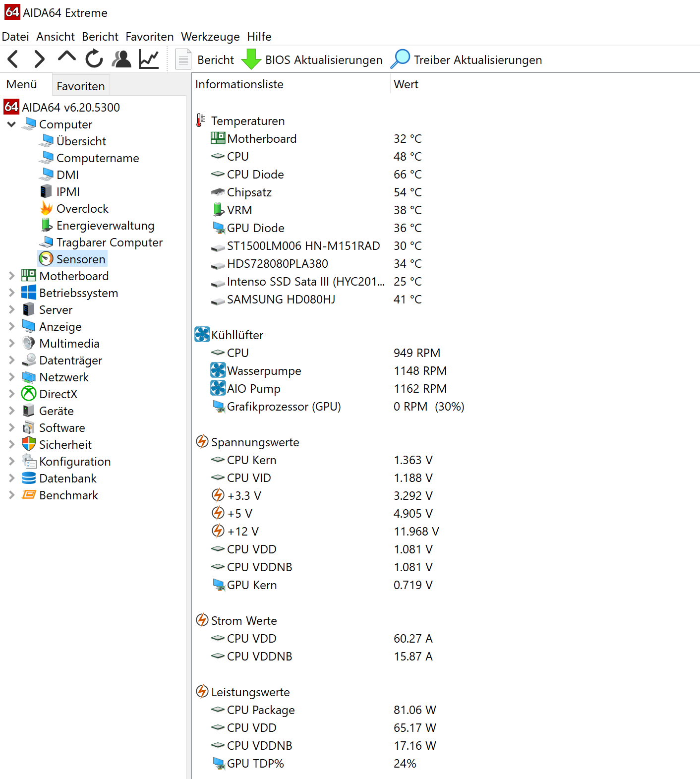Expand the Server tree node
The image size is (700, 779).
tap(11, 309)
